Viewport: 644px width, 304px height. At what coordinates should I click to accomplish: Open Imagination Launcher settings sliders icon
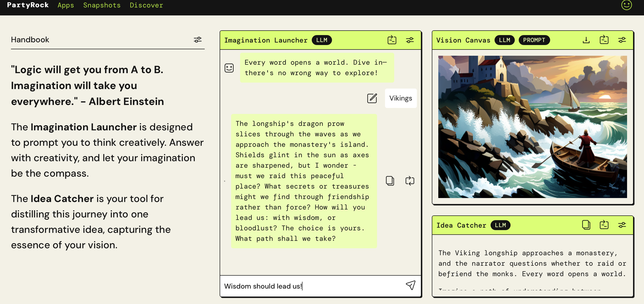click(409, 40)
